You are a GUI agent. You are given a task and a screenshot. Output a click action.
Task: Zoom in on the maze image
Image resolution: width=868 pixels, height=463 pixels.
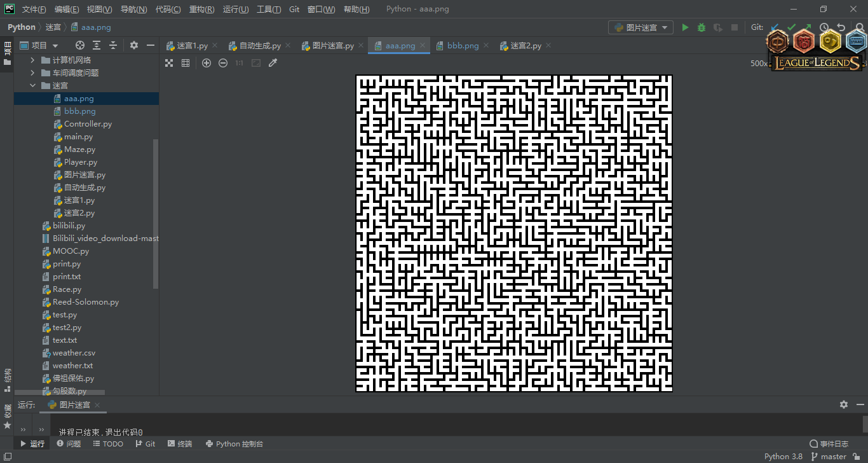[x=207, y=63]
